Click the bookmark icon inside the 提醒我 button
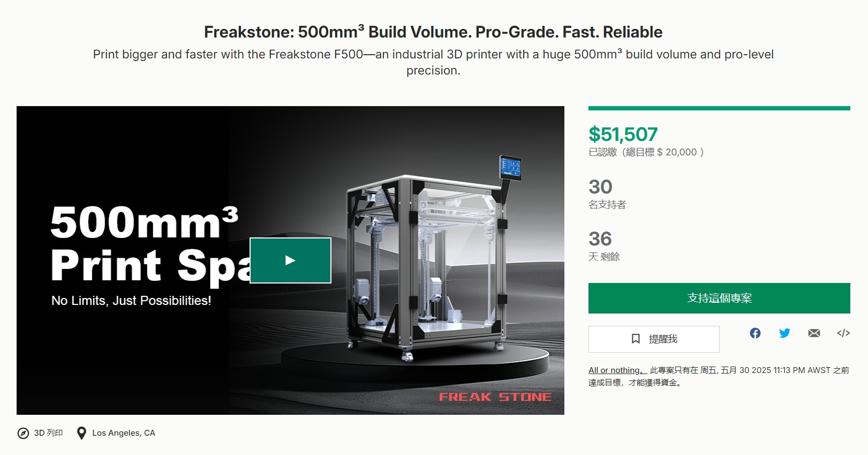Viewport: 868px width, 455px height. [x=636, y=339]
